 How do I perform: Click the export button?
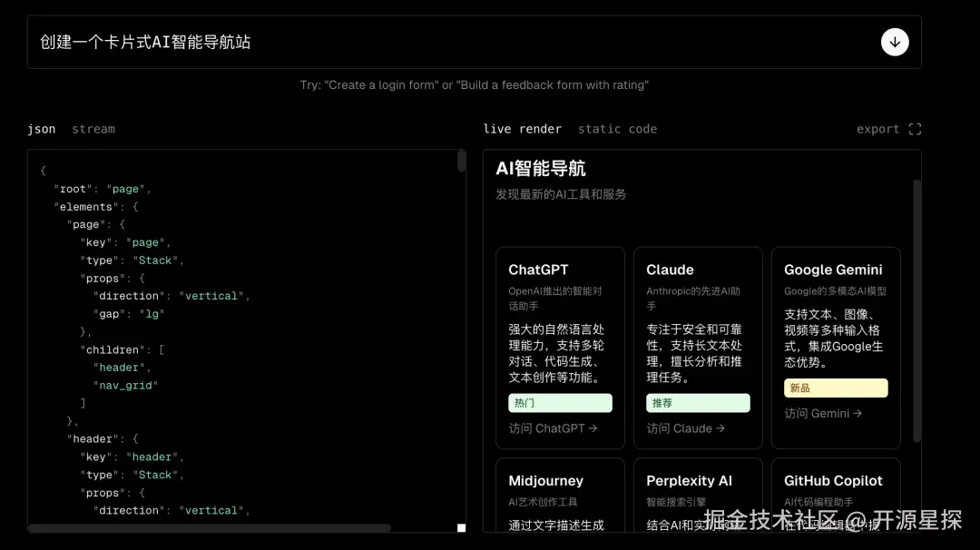(x=877, y=129)
